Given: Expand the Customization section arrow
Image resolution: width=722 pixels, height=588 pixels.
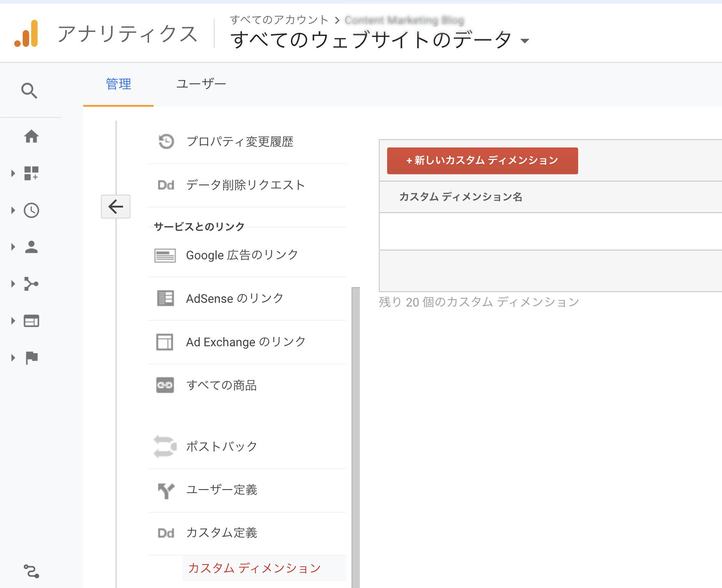Looking at the screenshot, I should pyautogui.click(x=13, y=173).
